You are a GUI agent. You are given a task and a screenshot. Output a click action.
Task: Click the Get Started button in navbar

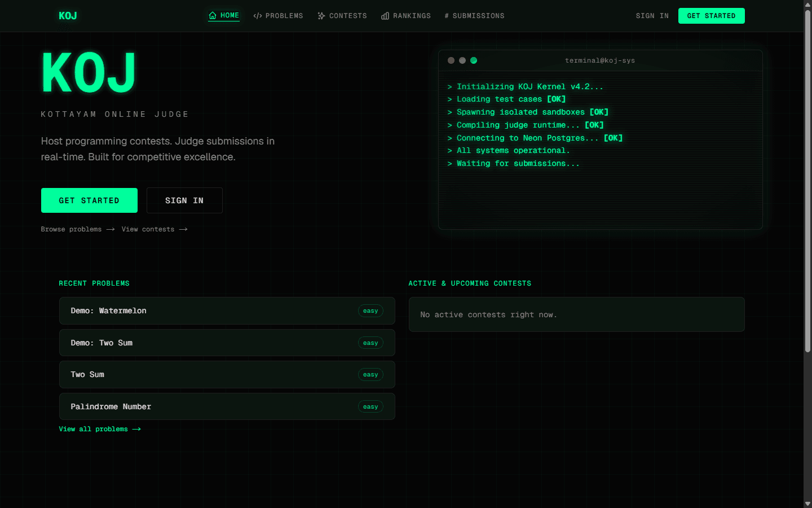(x=712, y=16)
